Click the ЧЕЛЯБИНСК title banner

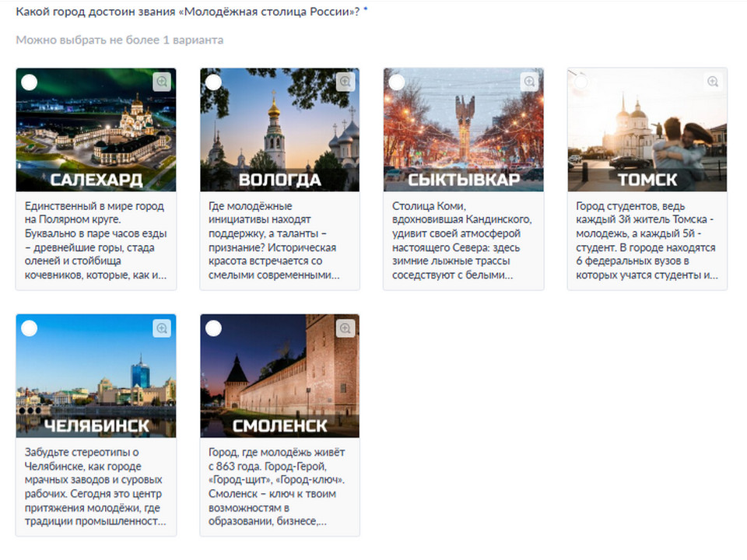96,426
